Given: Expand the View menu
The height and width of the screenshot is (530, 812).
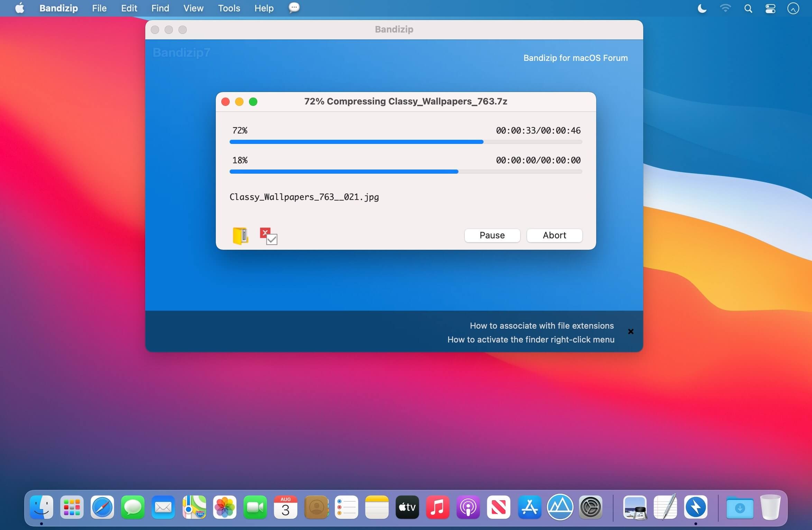Looking at the screenshot, I should 193,8.
